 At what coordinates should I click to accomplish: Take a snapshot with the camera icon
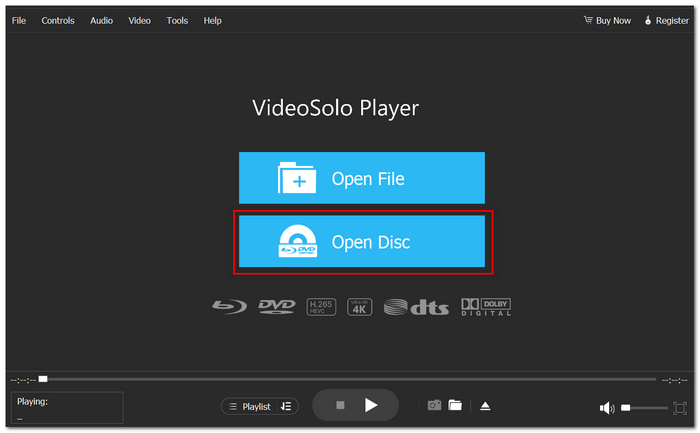434,405
